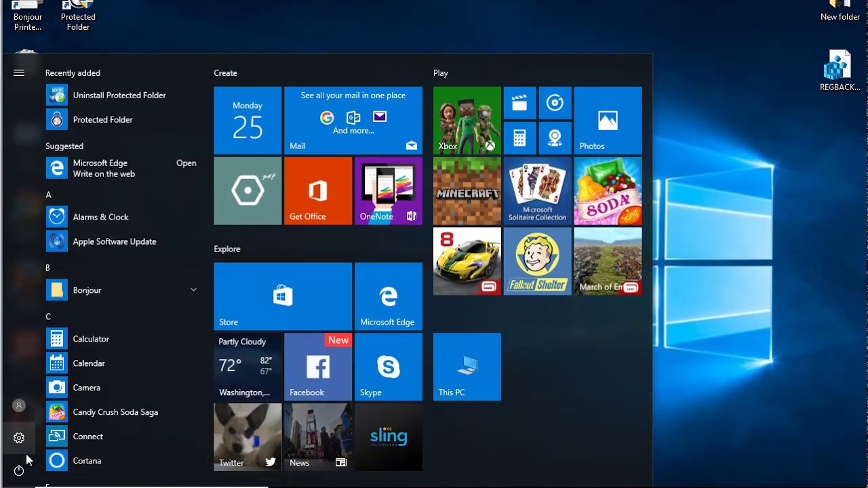The image size is (868, 488).
Task: Open the Camera app entry
Action: [x=123, y=388]
